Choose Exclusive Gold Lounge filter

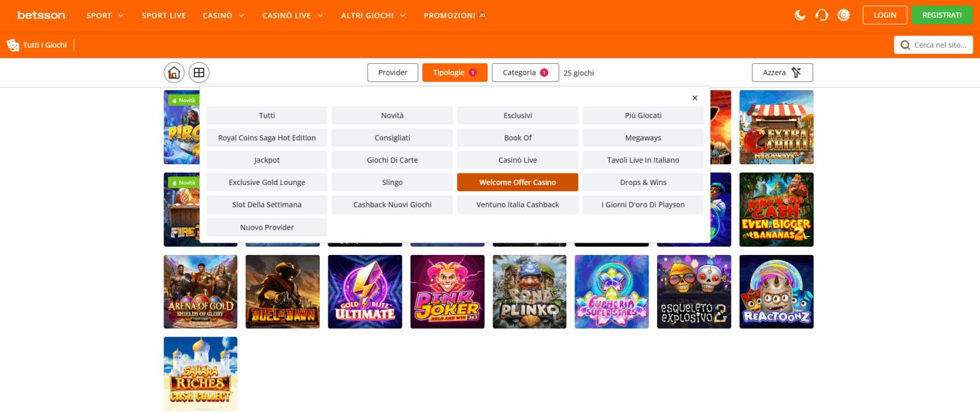tap(267, 183)
